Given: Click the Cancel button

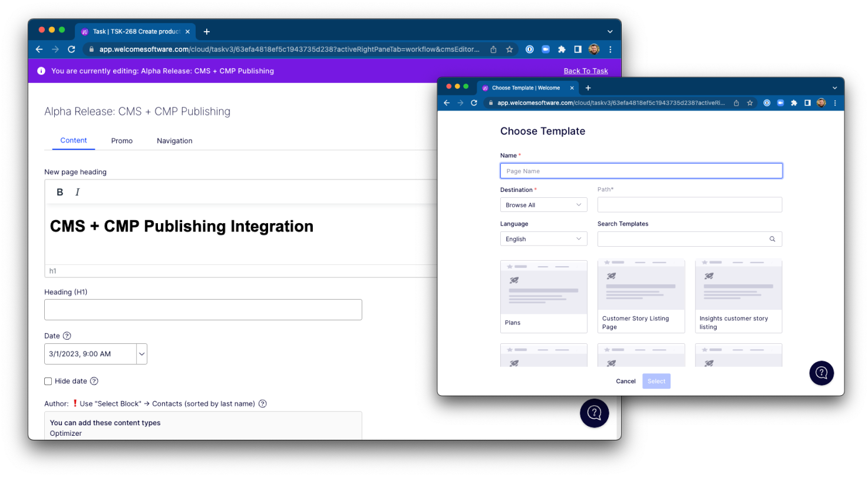Looking at the screenshot, I should click(x=626, y=381).
